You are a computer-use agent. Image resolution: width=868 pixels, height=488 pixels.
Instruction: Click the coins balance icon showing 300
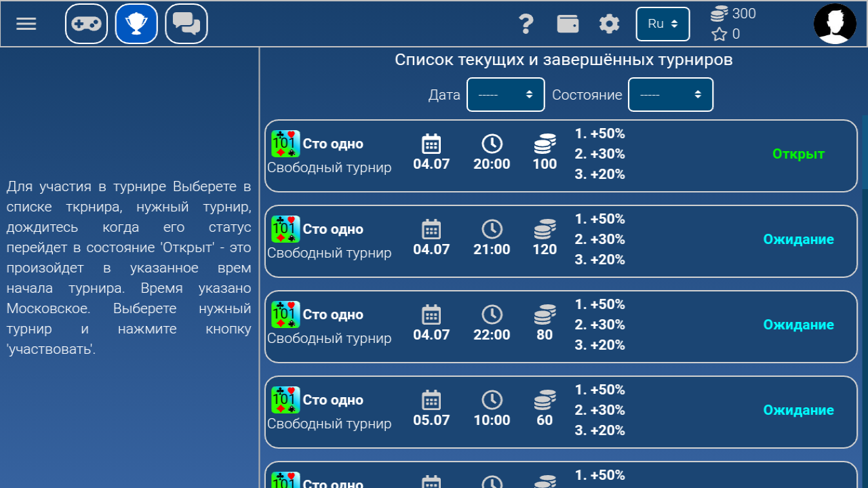point(721,13)
